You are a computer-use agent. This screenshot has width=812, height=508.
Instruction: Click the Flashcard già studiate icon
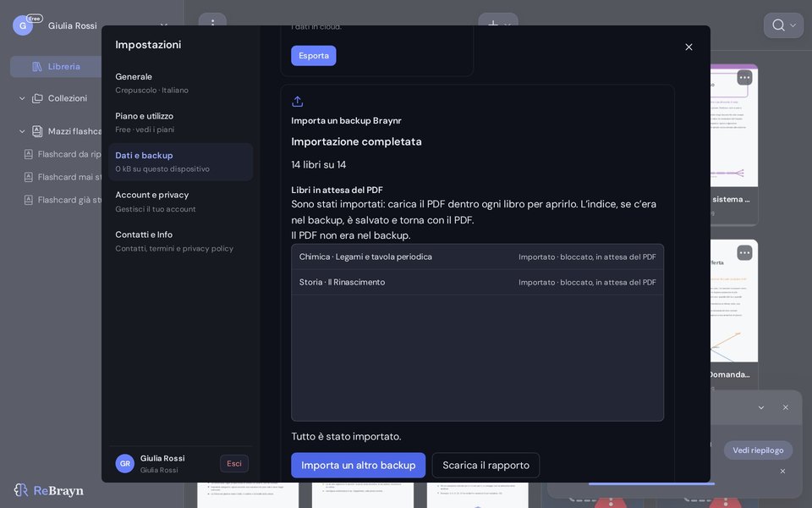pyautogui.click(x=29, y=200)
